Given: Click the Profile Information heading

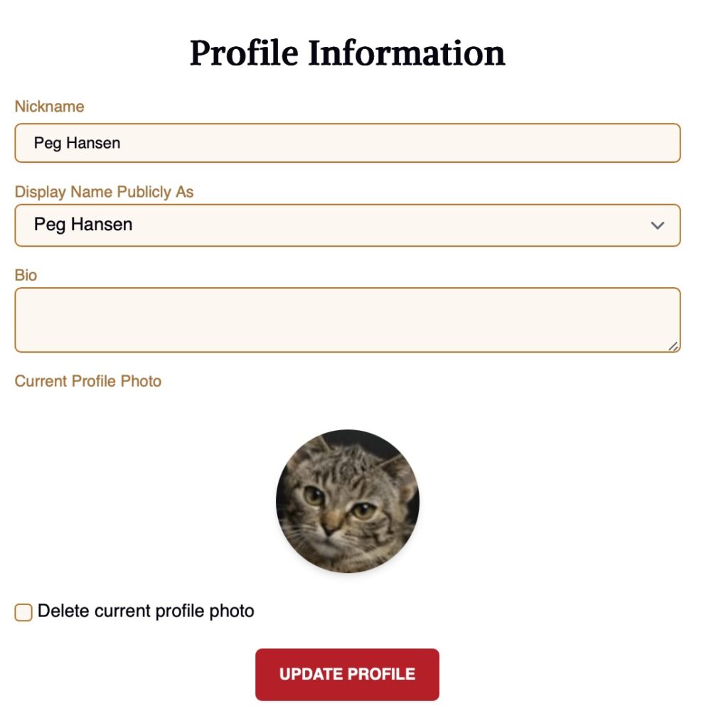Looking at the screenshot, I should (x=347, y=53).
